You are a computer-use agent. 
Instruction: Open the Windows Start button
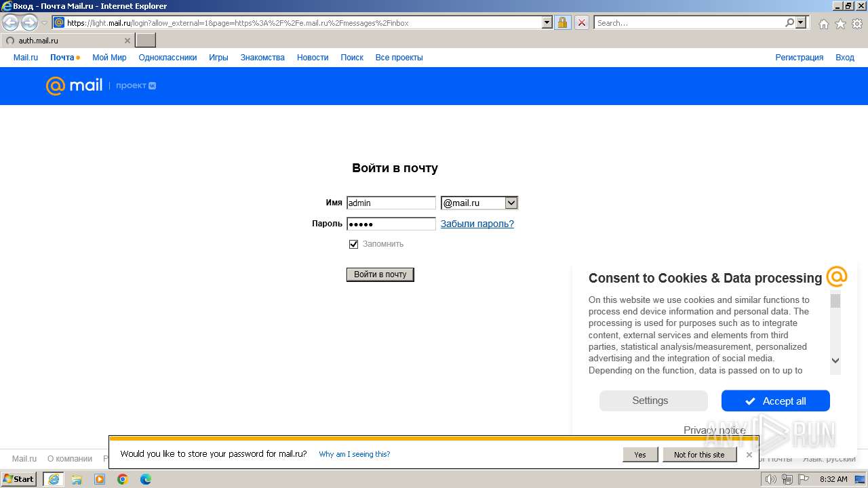[x=18, y=479]
